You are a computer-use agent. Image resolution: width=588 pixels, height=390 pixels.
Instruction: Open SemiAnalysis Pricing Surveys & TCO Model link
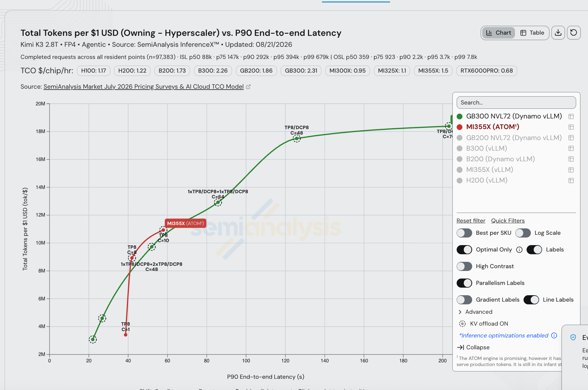coord(144,87)
